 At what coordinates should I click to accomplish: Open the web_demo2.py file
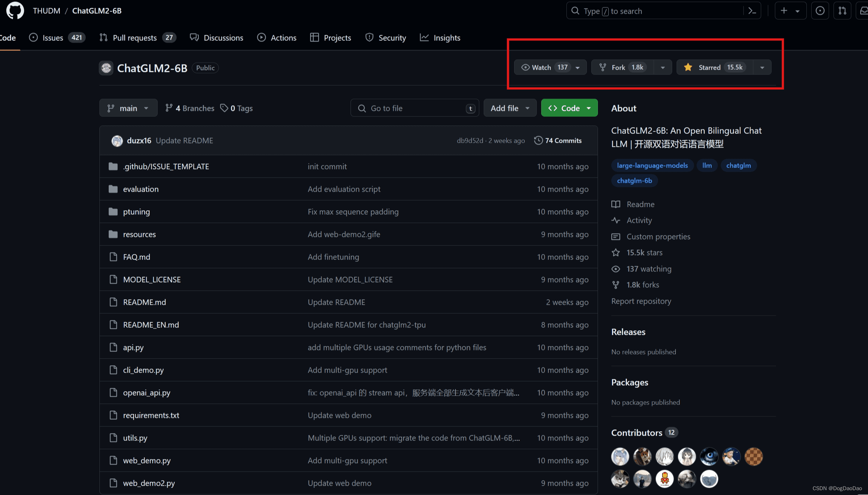click(x=149, y=483)
